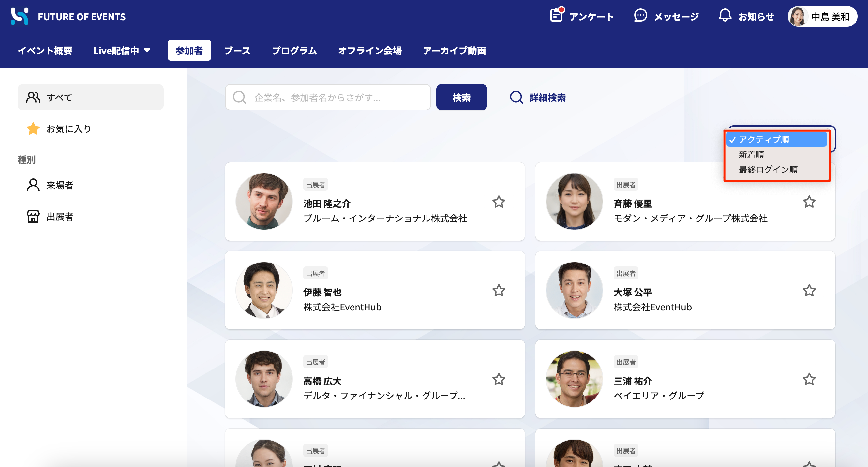The image size is (868, 467).
Task: Select 新着順 sort option
Action: [776, 155]
